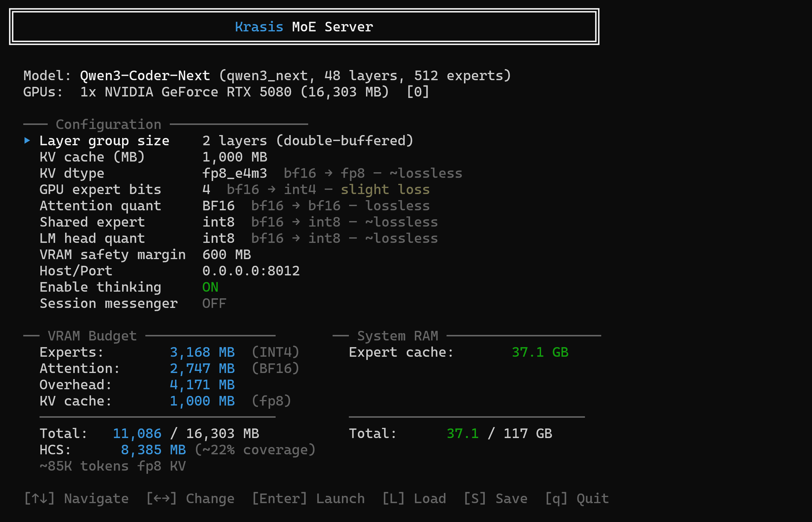Click the System RAM section header

(x=397, y=336)
